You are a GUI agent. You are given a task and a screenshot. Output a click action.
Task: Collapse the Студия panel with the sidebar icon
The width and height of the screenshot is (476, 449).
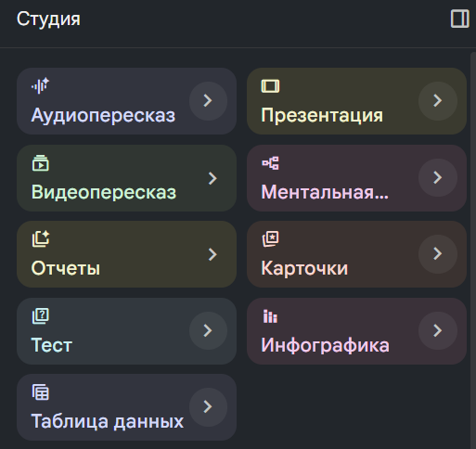point(460,19)
